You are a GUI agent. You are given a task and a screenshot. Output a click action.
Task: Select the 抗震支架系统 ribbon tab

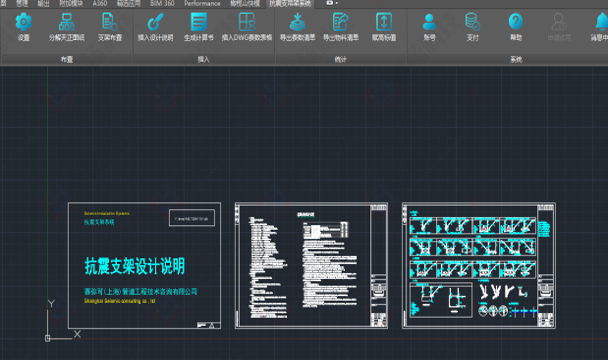click(290, 3)
